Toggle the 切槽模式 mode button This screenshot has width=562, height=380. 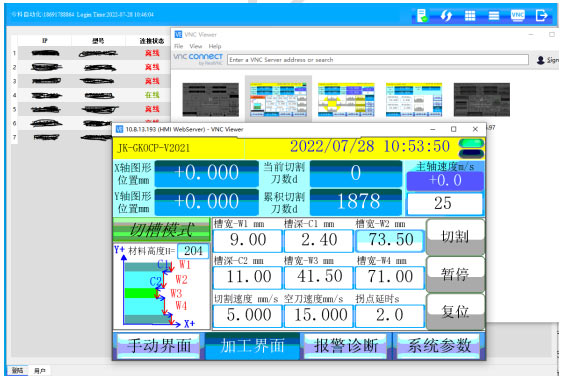coord(162,229)
